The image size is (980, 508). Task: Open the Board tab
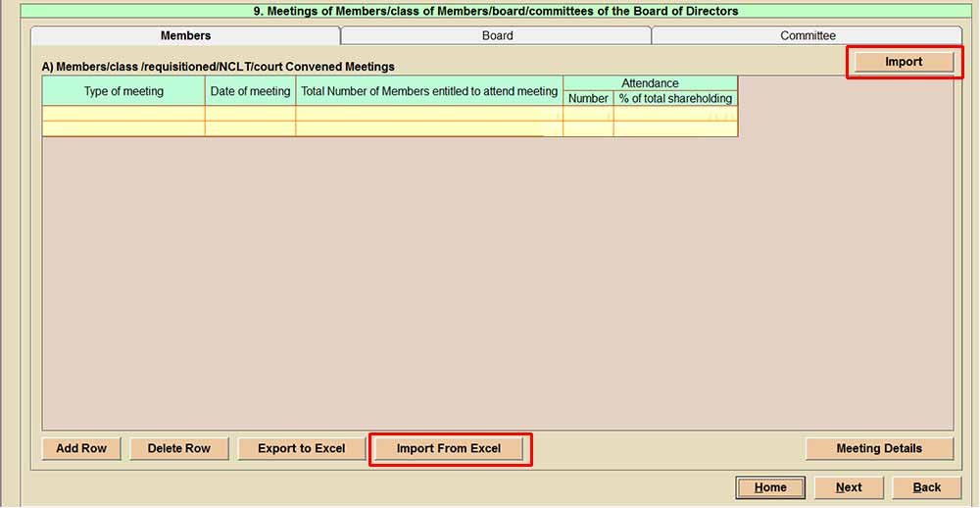497,35
